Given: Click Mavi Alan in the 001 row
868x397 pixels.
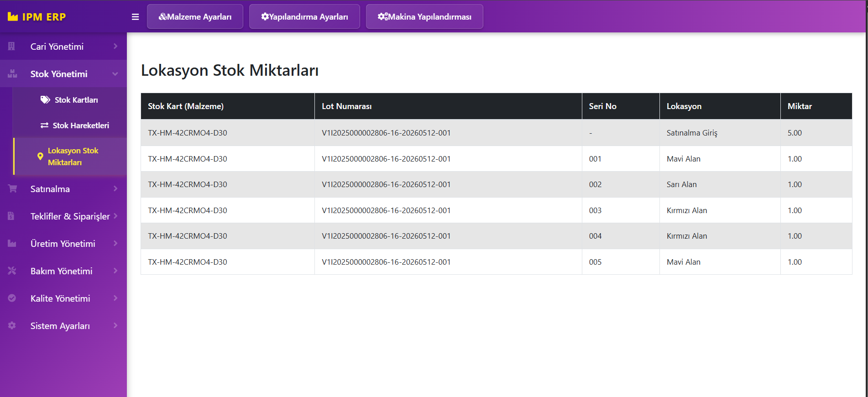Looking at the screenshot, I should point(720,159).
